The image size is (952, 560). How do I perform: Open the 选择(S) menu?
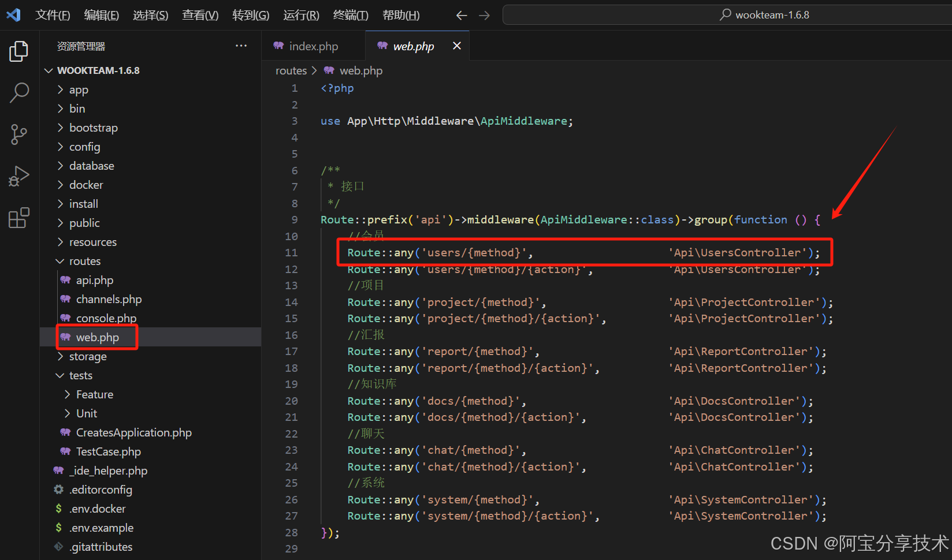click(x=151, y=15)
